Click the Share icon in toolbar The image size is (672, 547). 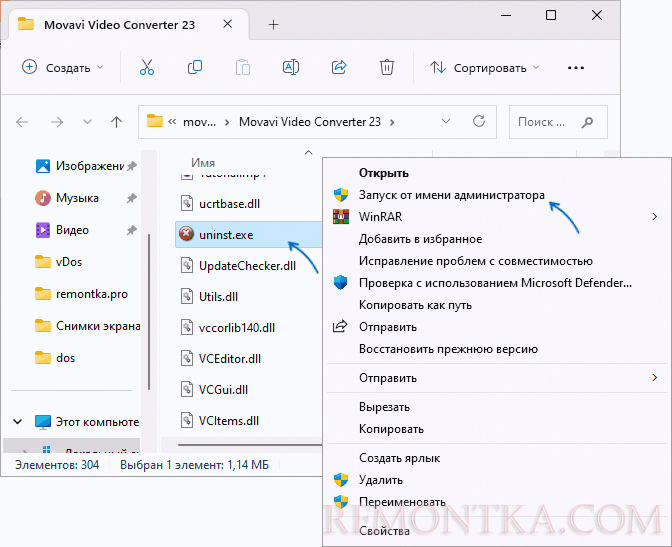pos(339,67)
